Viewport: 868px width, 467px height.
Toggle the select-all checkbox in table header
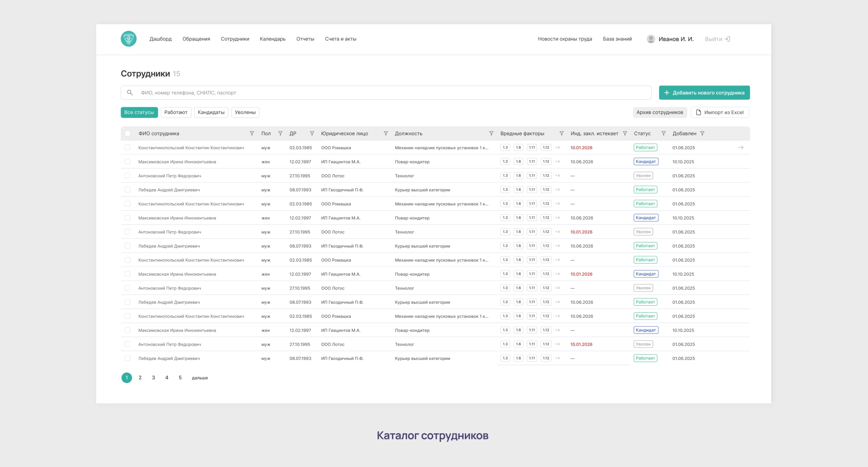coord(128,134)
